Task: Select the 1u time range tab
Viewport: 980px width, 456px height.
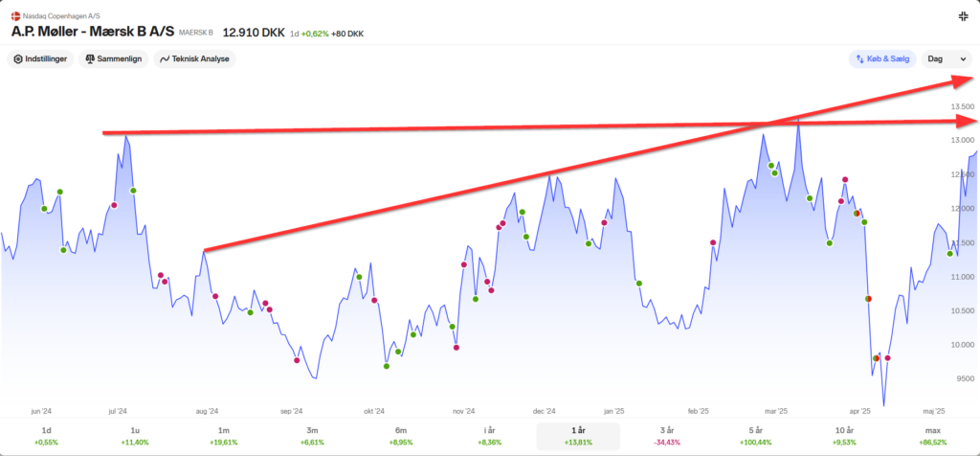Action: (135, 436)
